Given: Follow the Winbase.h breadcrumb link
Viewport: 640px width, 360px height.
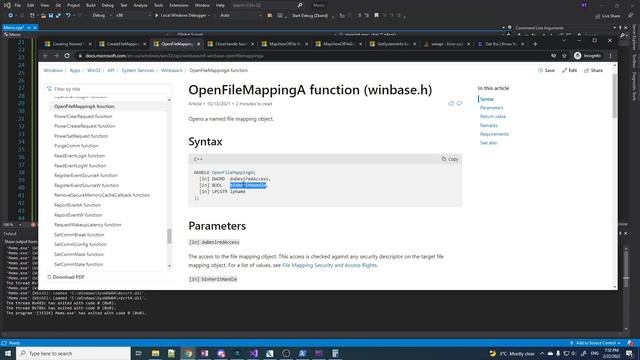Looking at the screenshot, I should coord(171,70).
